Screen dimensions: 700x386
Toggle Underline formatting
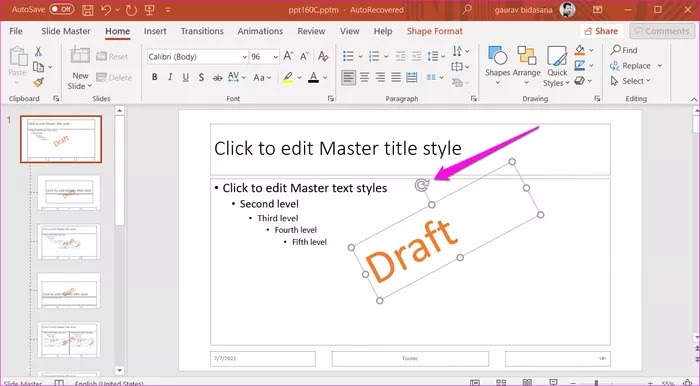click(186, 77)
